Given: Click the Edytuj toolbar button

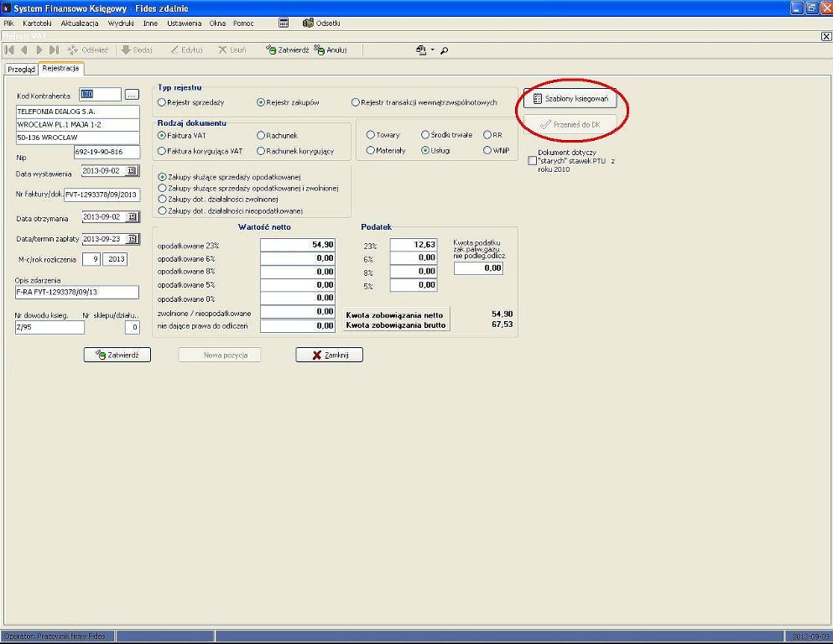Looking at the screenshot, I should coord(186,50).
